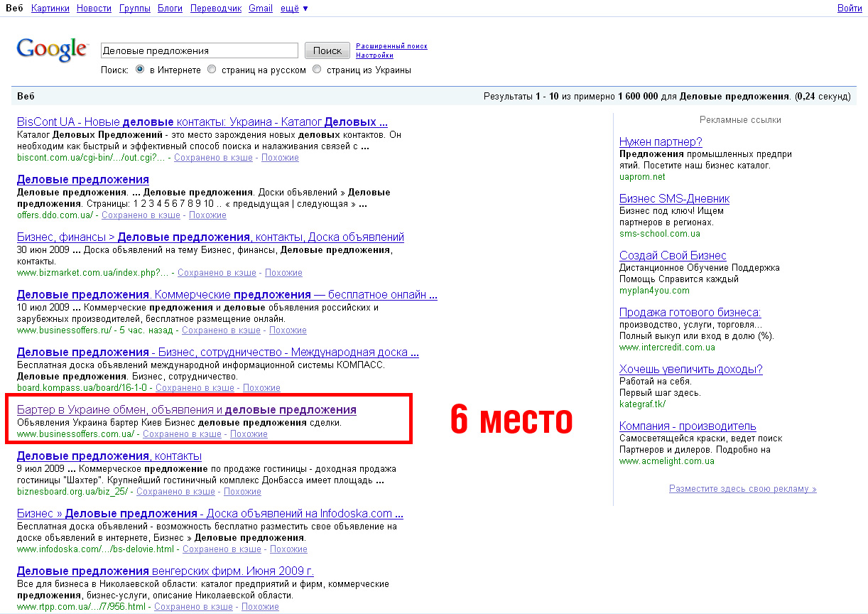Viewport: 868px width, 614px height.
Task: Open Gmail from the top bar
Action: coord(260,8)
